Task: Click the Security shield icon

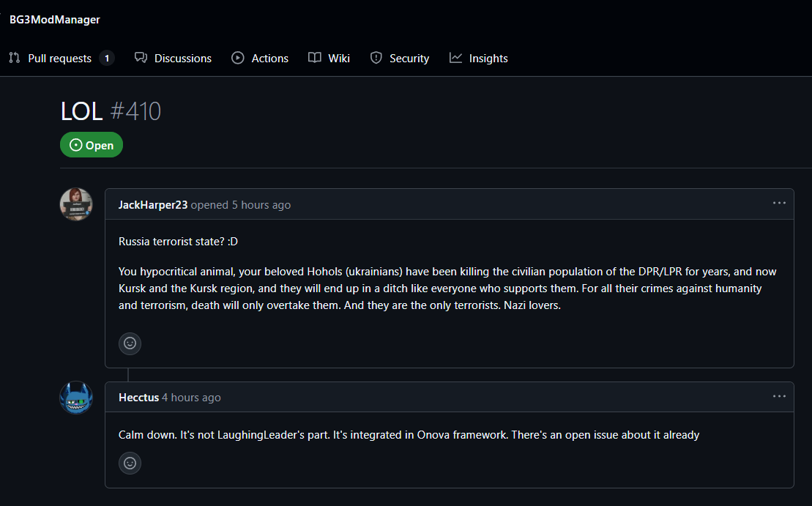Action: tap(376, 58)
